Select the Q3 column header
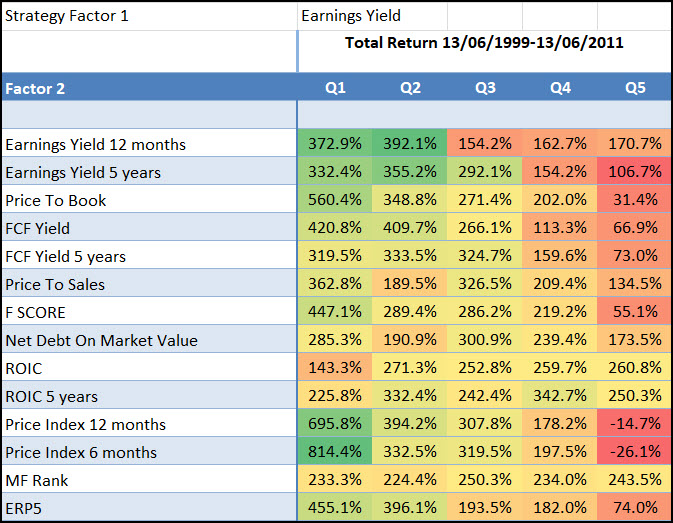 pyautogui.click(x=485, y=88)
